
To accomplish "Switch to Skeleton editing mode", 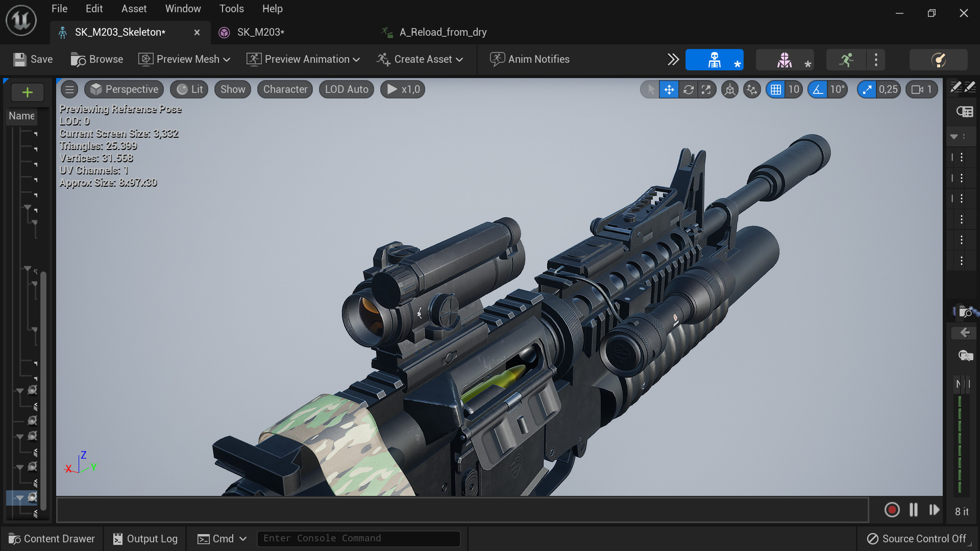I will click(714, 60).
